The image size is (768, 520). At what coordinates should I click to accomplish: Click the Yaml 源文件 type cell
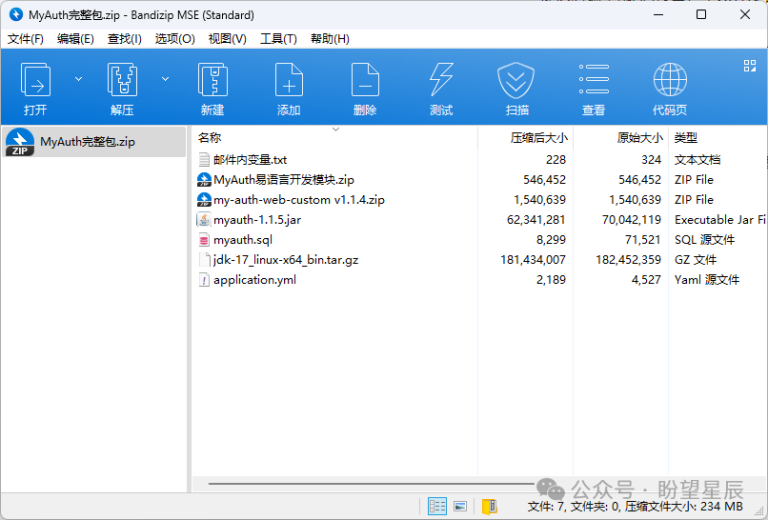point(707,280)
